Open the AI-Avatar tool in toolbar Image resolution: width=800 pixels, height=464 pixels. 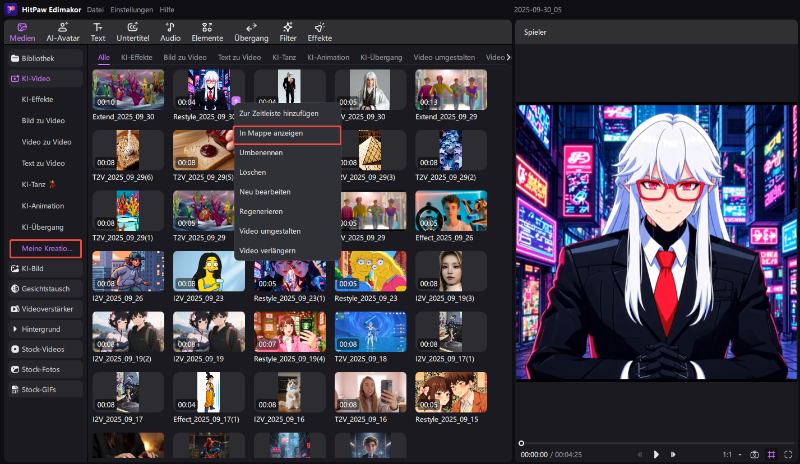point(63,32)
